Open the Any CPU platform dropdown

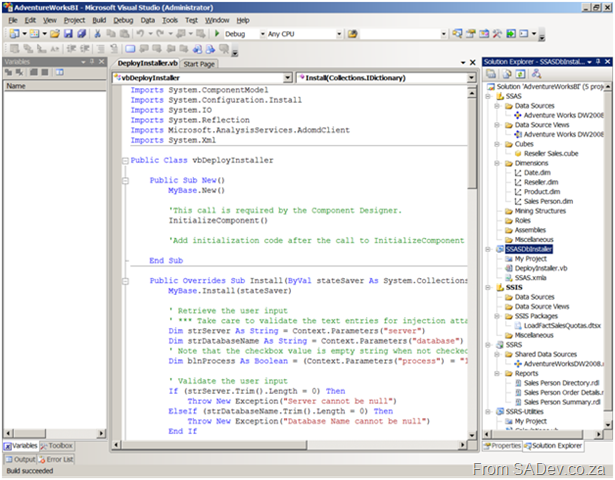click(339, 34)
